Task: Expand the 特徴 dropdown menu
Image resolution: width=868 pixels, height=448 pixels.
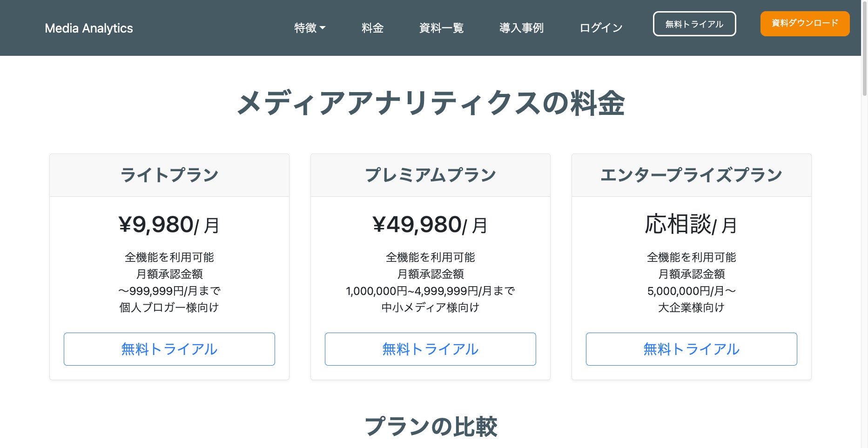Action: [310, 28]
